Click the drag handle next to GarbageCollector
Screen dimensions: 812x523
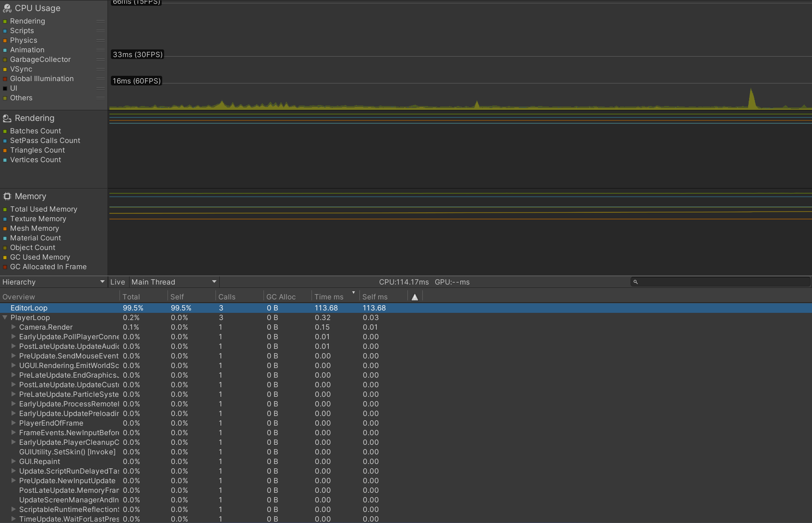pos(100,59)
